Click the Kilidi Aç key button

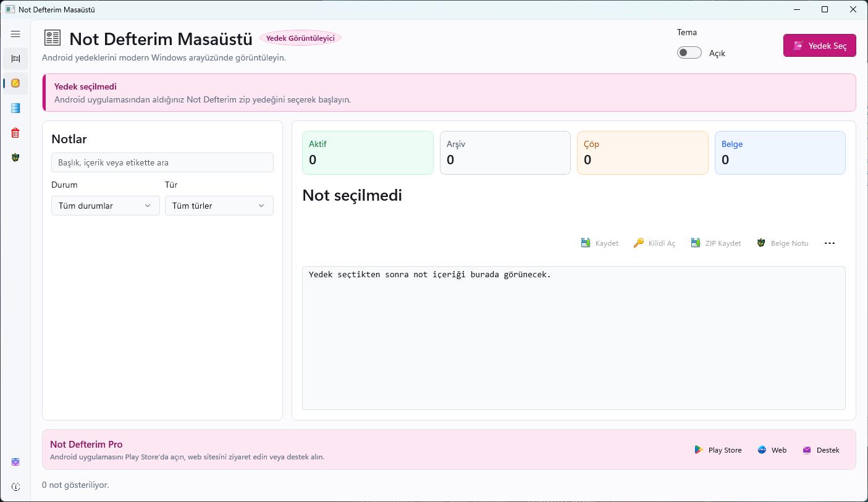click(654, 243)
